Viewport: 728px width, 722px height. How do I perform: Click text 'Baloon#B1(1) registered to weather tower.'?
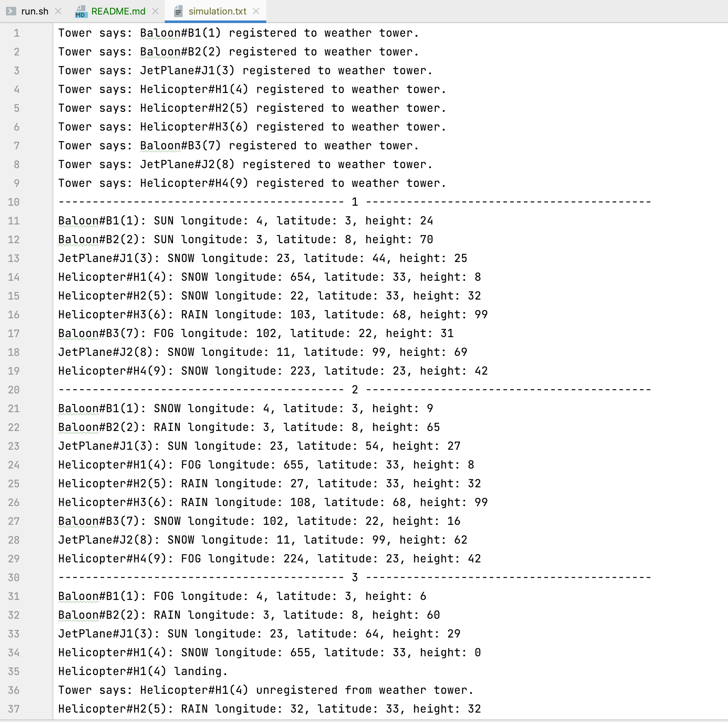pos(280,33)
